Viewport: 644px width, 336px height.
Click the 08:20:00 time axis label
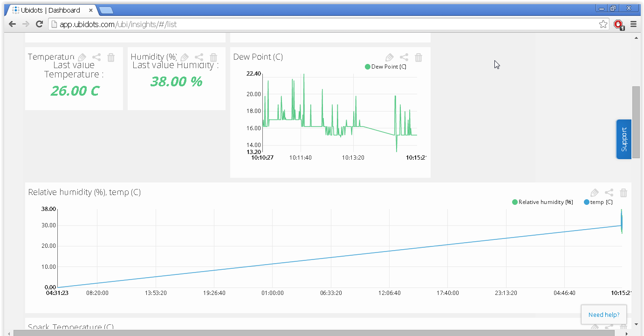click(x=97, y=293)
